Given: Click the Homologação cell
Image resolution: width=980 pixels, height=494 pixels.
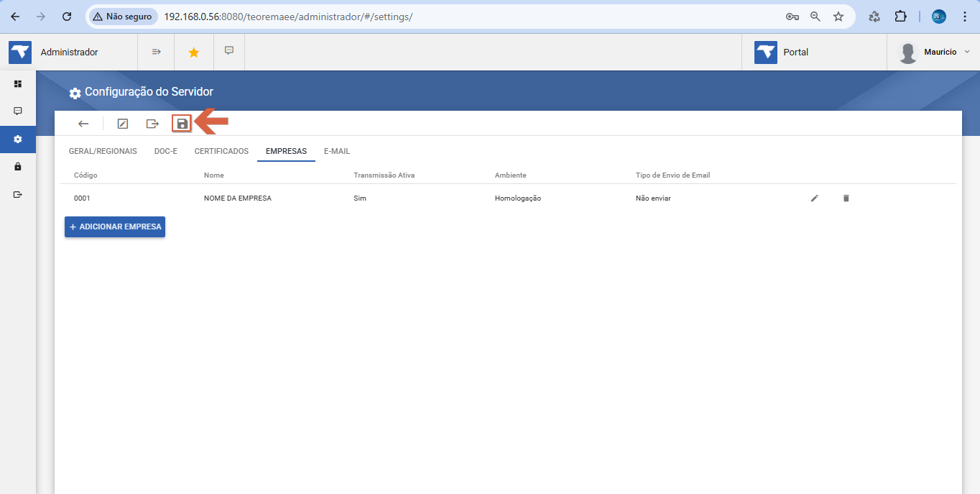Looking at the screenshot, I should click(x=518, y=198).
